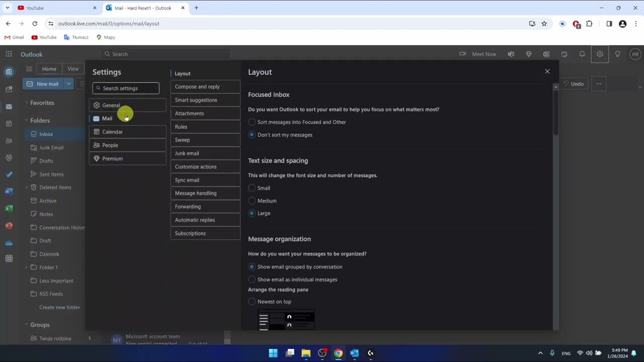Screen dimensions: 644x362
Task: Launch Word from the left app rail
Action: (9, 192)
